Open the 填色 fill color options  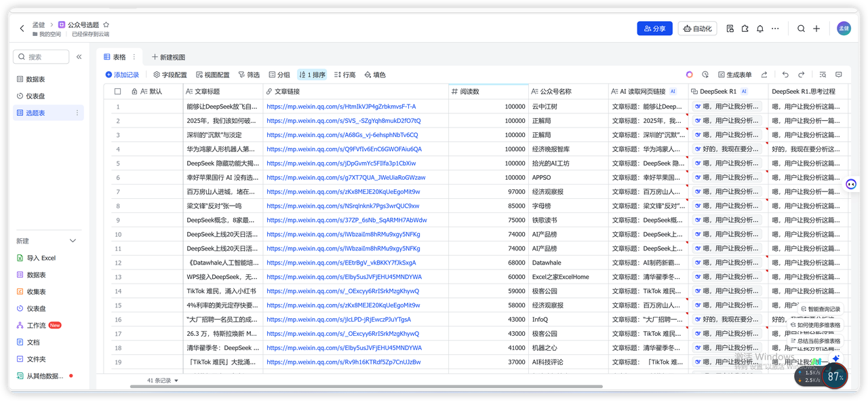click(375, 75)
